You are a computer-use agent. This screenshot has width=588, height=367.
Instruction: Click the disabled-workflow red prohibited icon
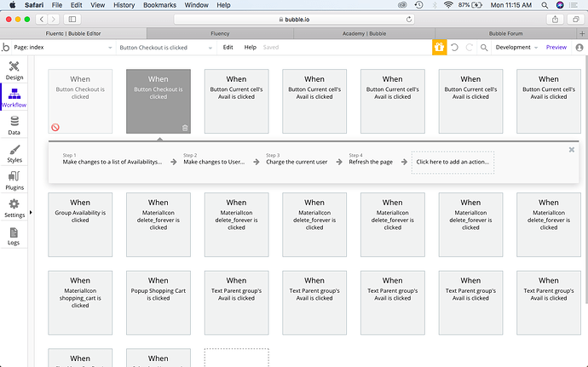coord(55,128)
